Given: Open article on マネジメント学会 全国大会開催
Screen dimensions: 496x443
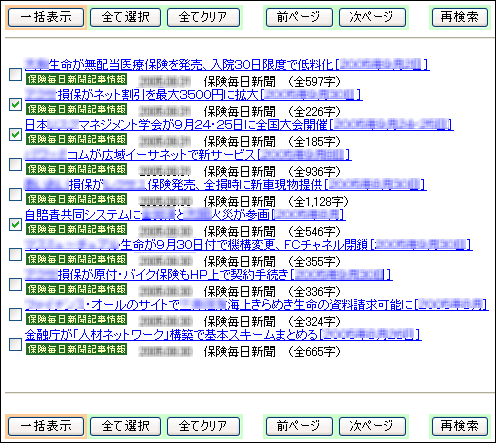Looking at the screenshot, I should 239,125.
